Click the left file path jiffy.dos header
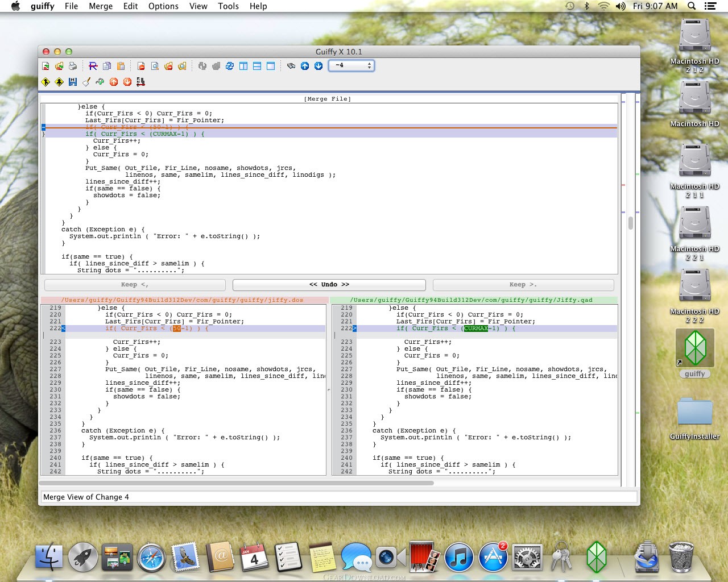Image resolution: width=728 pixels, height=582 pixels. click(x=183, y=300)
